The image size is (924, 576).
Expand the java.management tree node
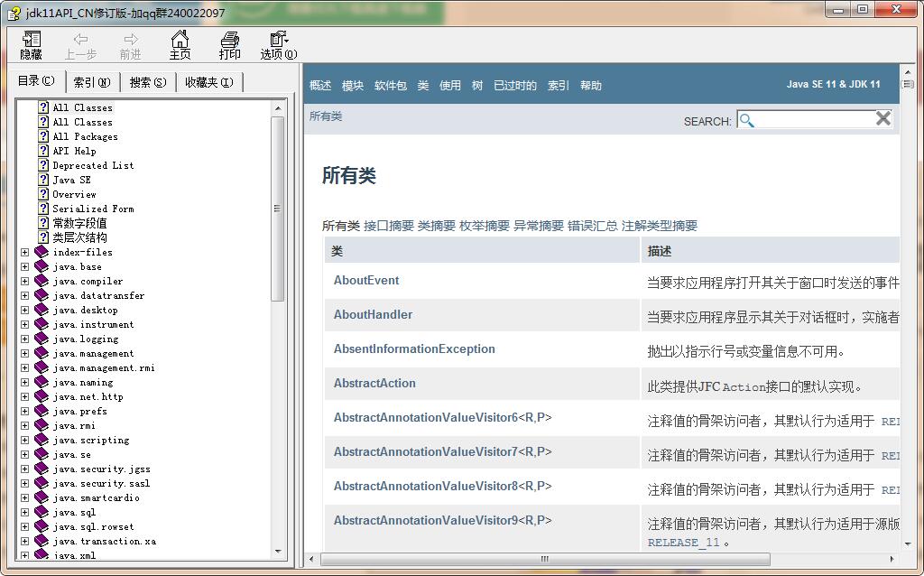(24, 353)
